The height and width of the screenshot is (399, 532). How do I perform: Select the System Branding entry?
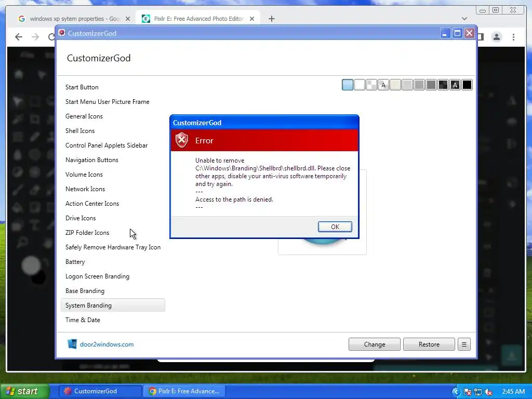pos(113,305)
